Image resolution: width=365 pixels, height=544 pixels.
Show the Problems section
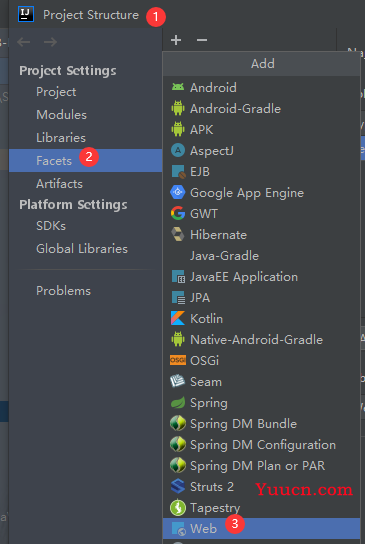pyautogui.click(x=63, y=290)
